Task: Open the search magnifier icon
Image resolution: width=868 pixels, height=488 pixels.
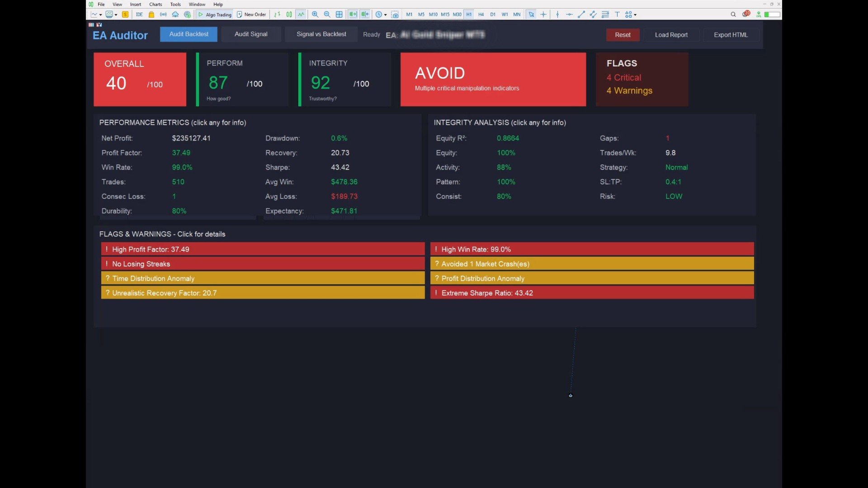Action: [x=733, y=14]
